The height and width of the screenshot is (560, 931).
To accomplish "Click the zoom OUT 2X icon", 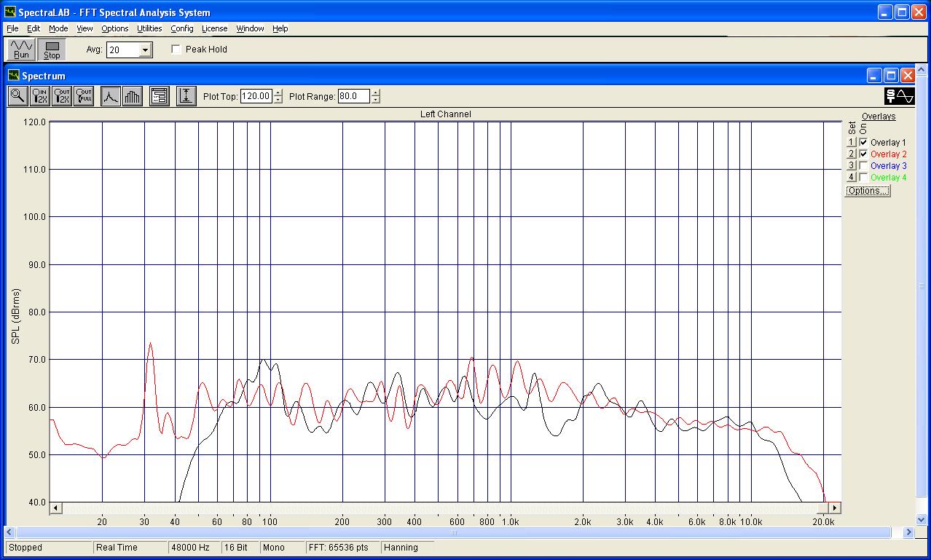I will (62, 96).
